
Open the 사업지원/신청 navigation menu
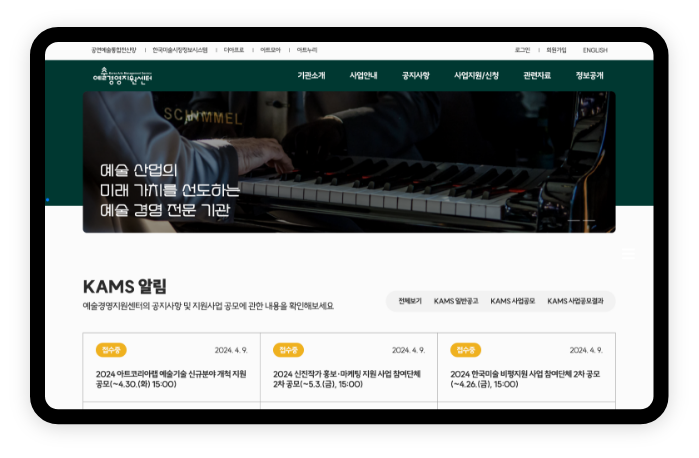pyautogui.click(x=476, y=75)
